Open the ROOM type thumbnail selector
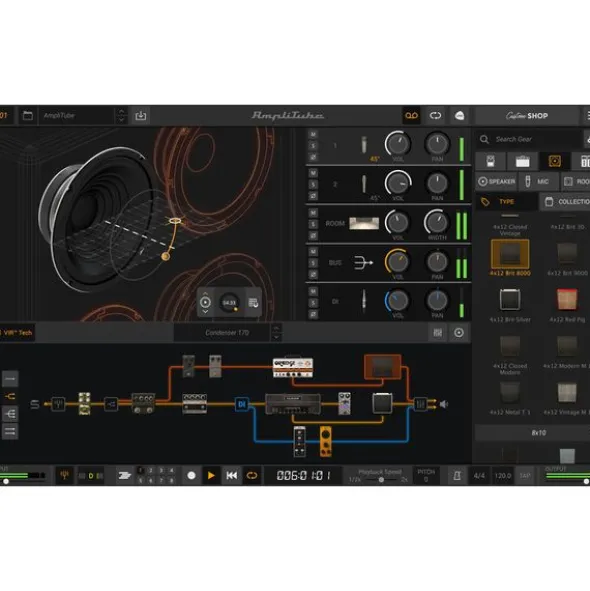Viewport: 590px width, 591px height. [364, 223]
